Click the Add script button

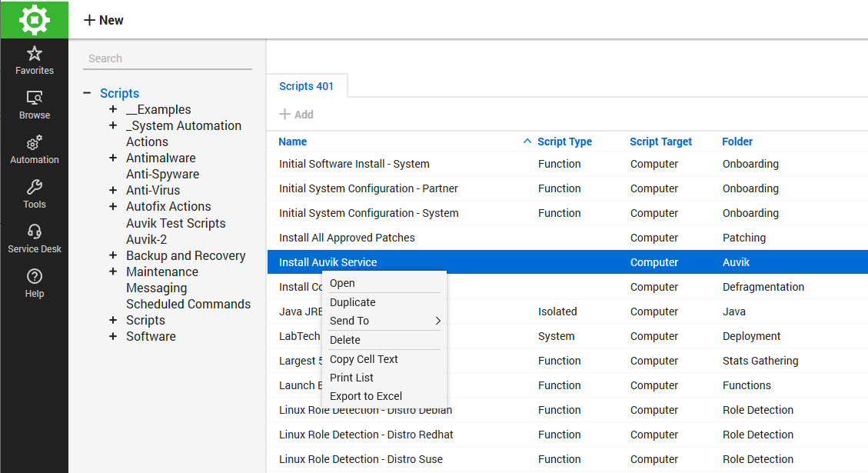(x=296, y=115)
